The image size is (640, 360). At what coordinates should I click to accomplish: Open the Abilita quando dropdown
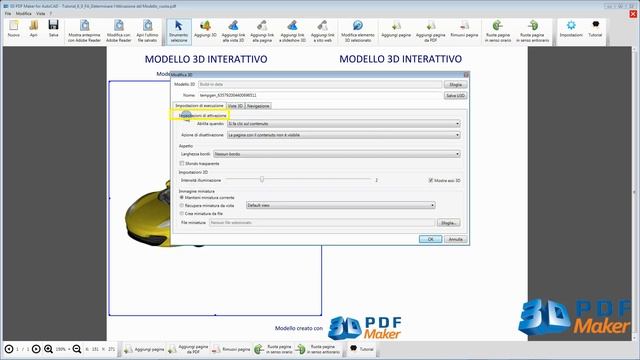pos(344,123)
